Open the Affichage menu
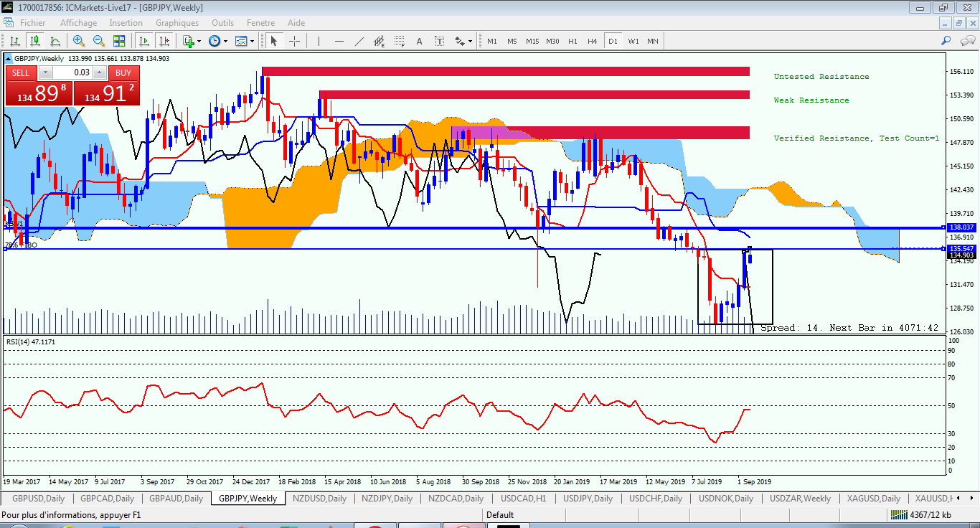This screenshot has width=980, height=528. 79,23
